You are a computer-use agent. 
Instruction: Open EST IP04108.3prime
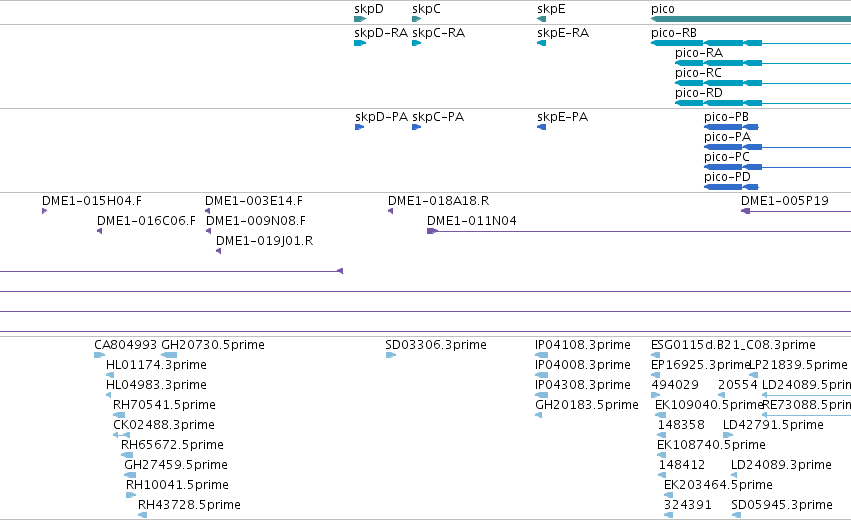coord(583,345)
